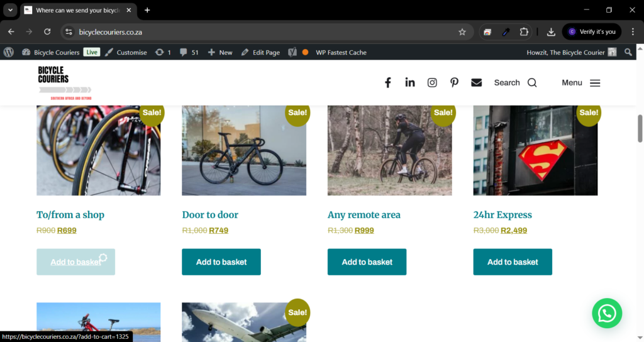
Task: Click Add to basket for To/from a shop
Action: click(x=75, y=262)
